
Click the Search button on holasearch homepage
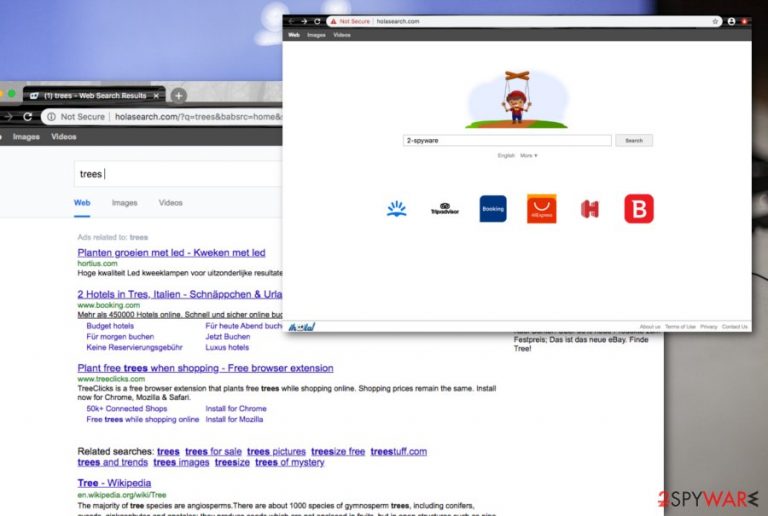click(634, 141)
